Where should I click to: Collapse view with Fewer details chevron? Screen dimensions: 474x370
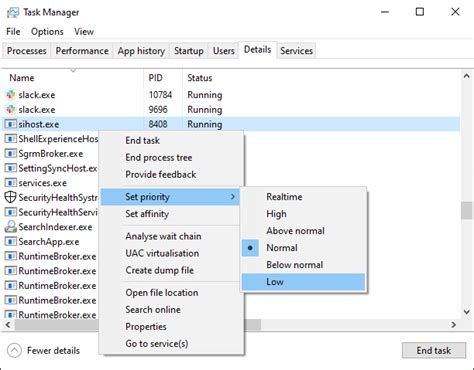[14, 351]
